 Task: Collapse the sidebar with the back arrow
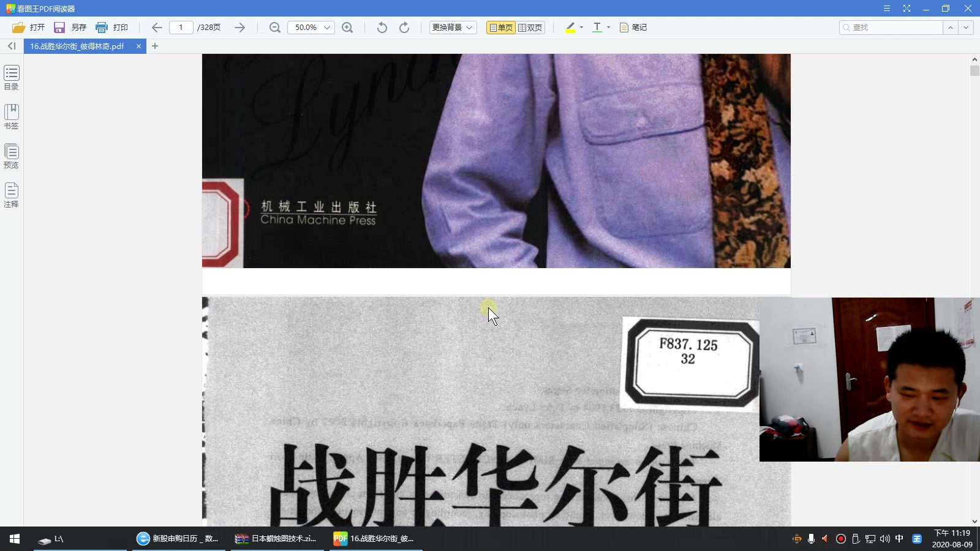point(12,46)
